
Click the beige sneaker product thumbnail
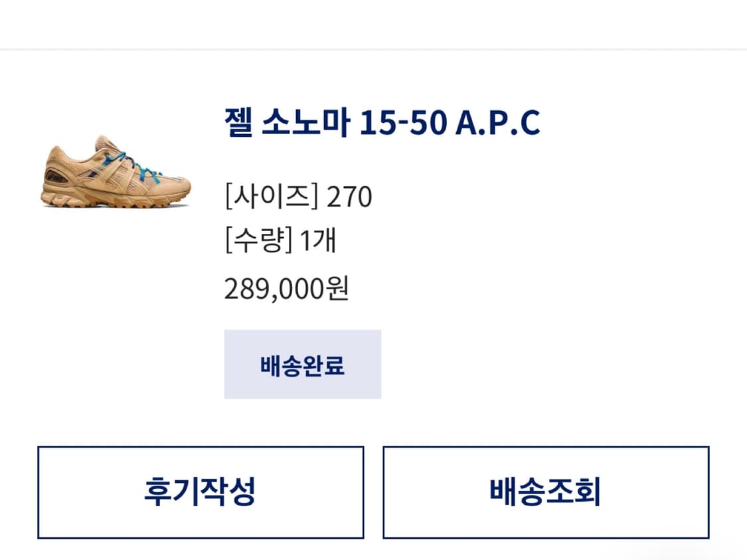coord(116,173)
